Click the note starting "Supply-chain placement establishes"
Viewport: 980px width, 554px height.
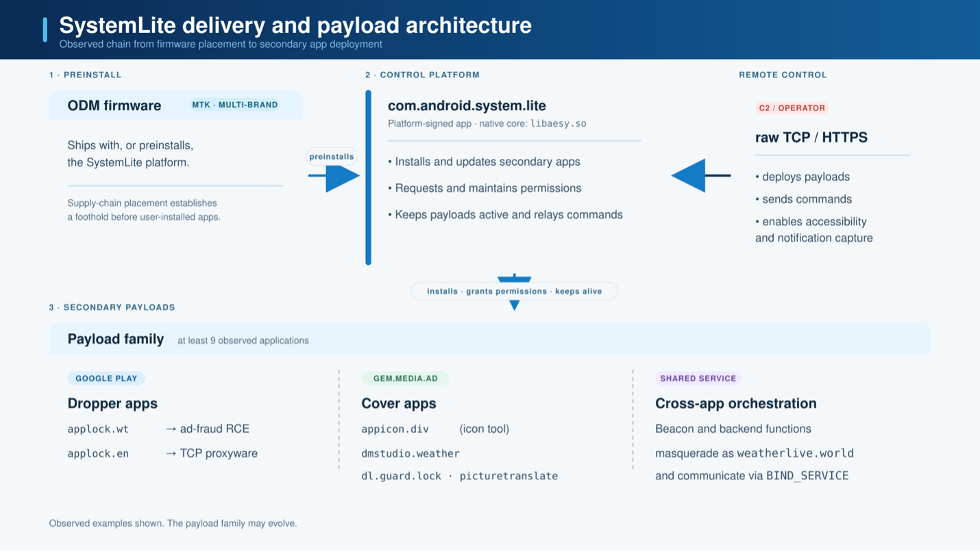[144, 210]
